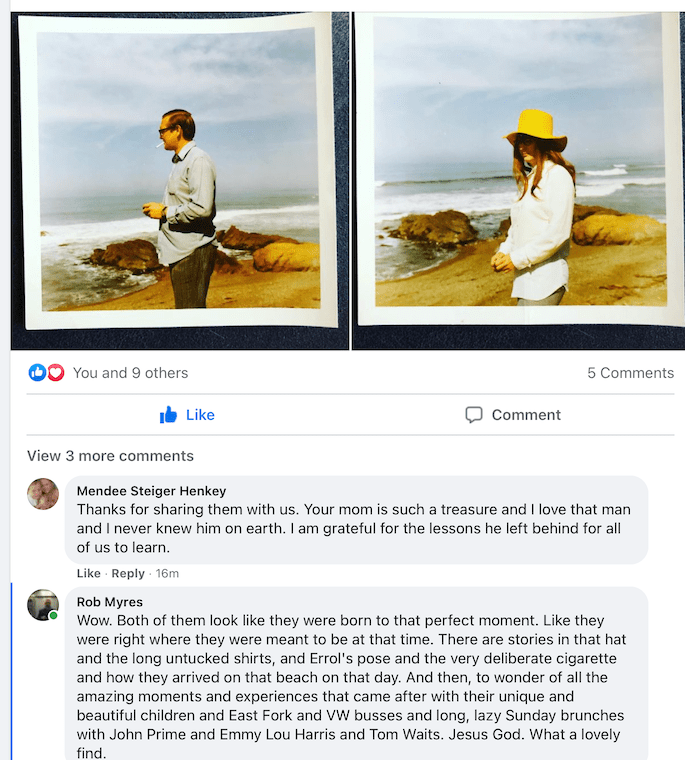
Task: Click green online status dot on Rob's avatar
Action: 54,615
